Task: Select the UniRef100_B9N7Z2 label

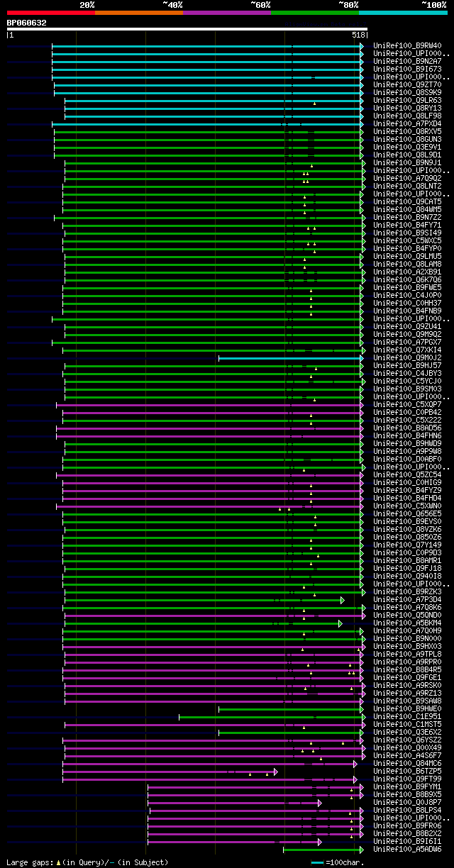Action: click(x=407, y=218)
